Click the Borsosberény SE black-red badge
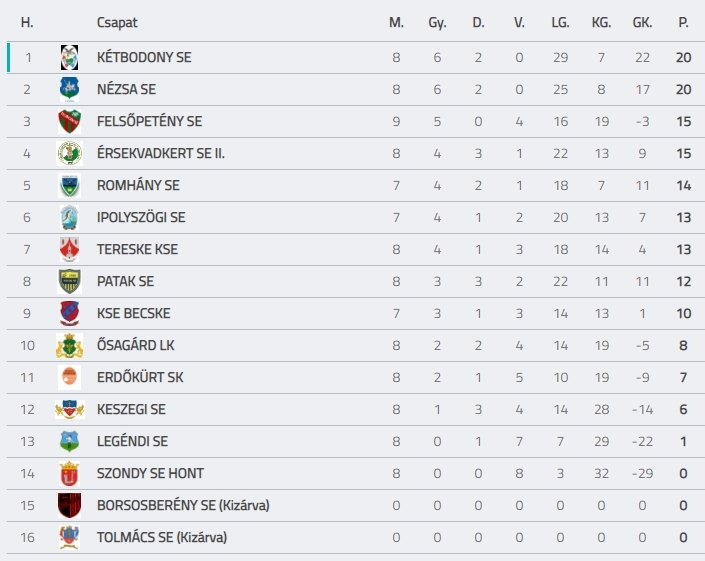 [70, 505]
